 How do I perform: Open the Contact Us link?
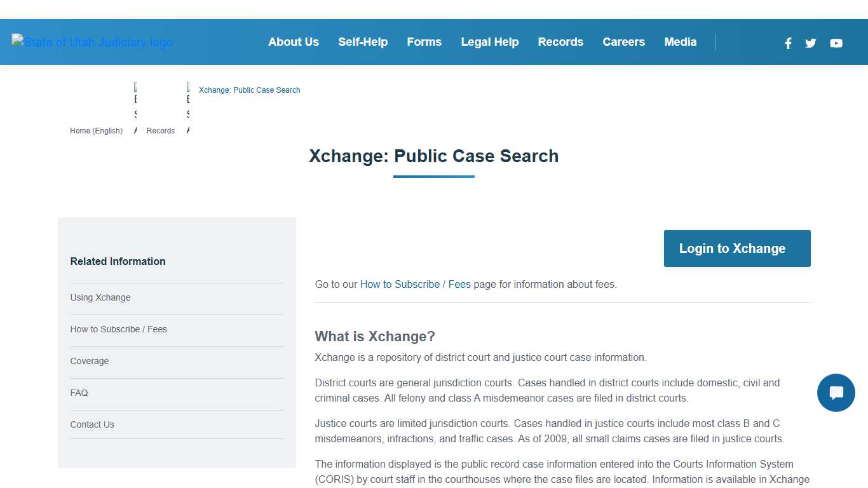pos(92,424)
